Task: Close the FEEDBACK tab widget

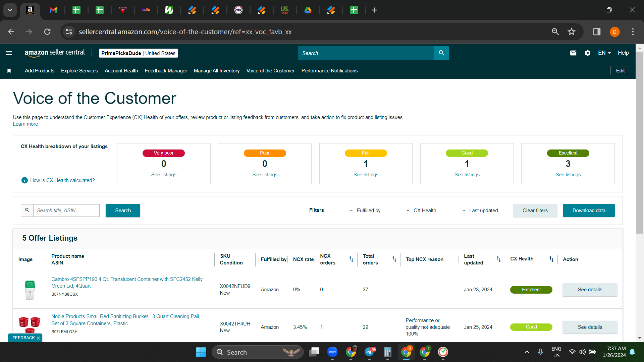Action: [38, 338]
